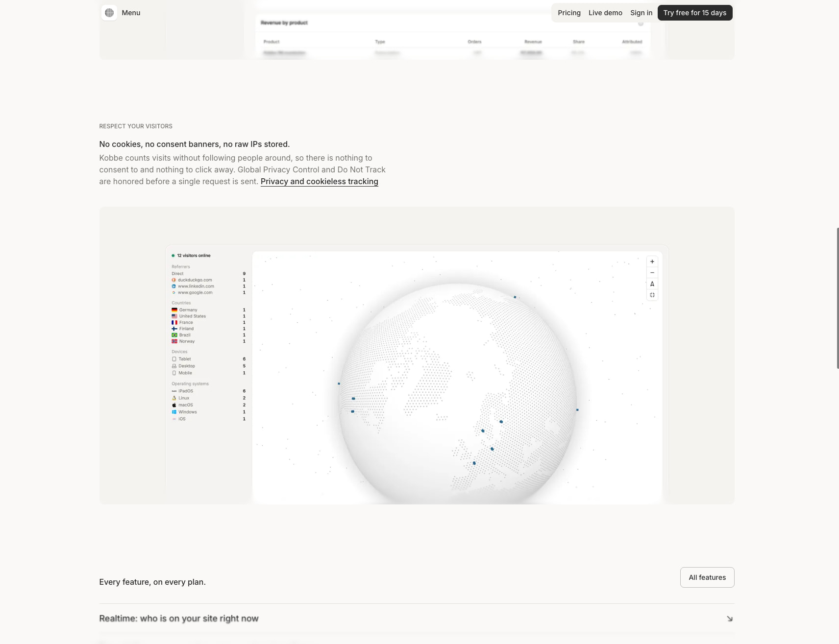
Task: Click the United States flag icon
Action: [174, 316]
